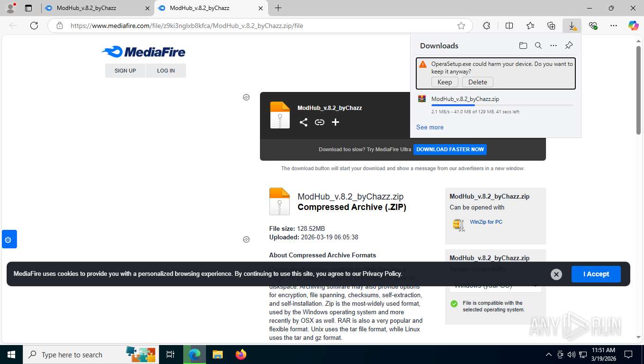Dismiss cookie banner with X icon

coord(556,274)
